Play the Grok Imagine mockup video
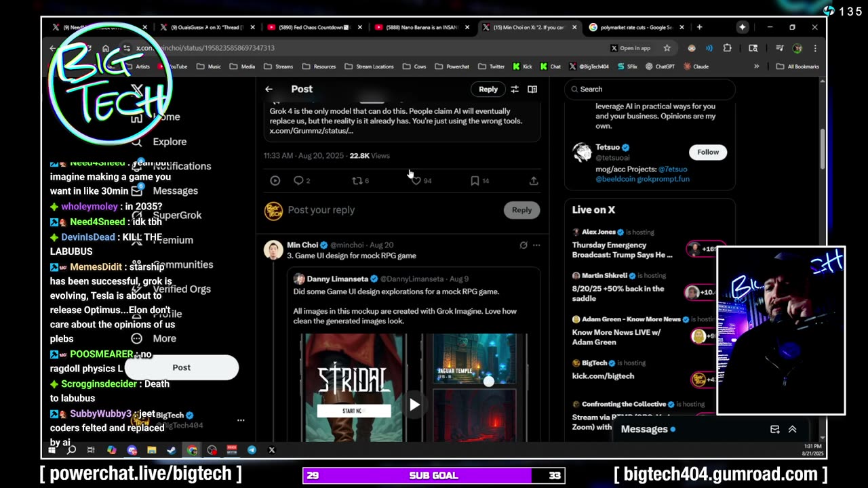 [x=414, y=405]
